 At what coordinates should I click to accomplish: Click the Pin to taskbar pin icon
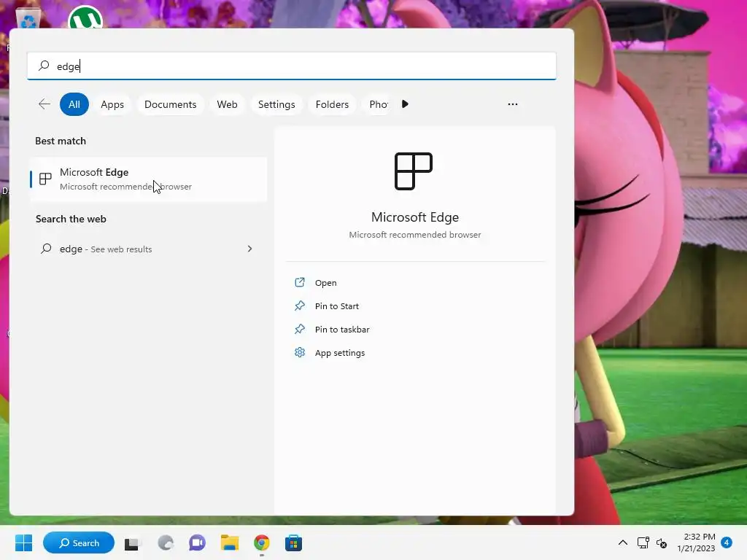(x=300, y=329)
